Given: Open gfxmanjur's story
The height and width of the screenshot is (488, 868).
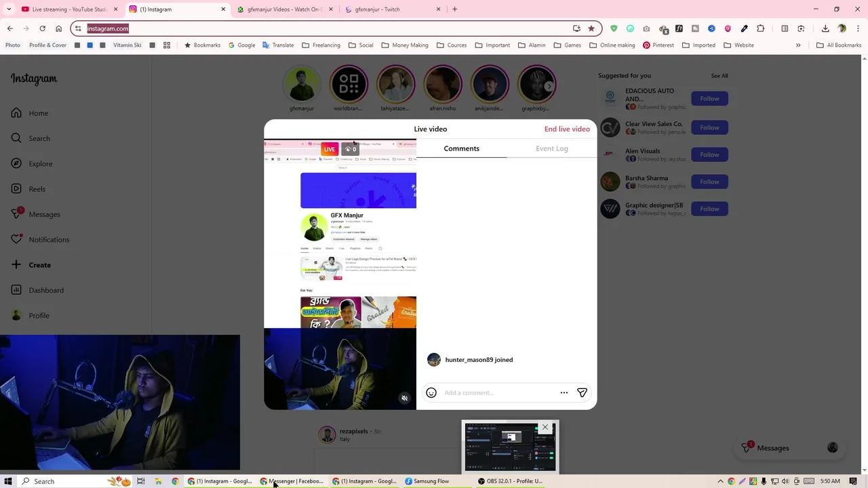Looking at the screenshot, I should (302, 84).
